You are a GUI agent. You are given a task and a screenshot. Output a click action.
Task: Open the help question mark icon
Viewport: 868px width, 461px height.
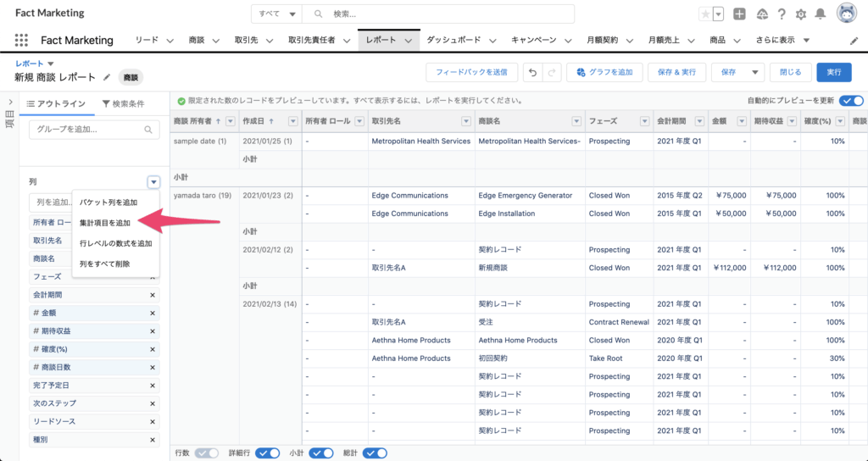[782, 14]
